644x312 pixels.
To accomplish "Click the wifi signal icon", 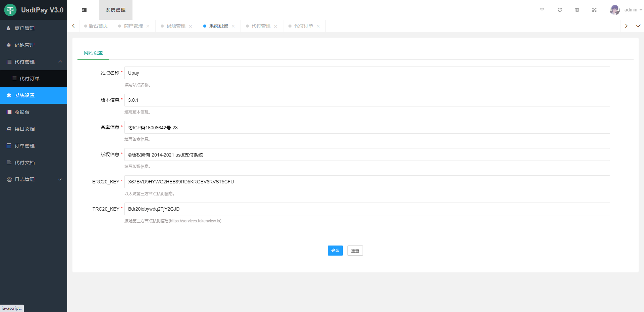I will (x=542, y=10).
